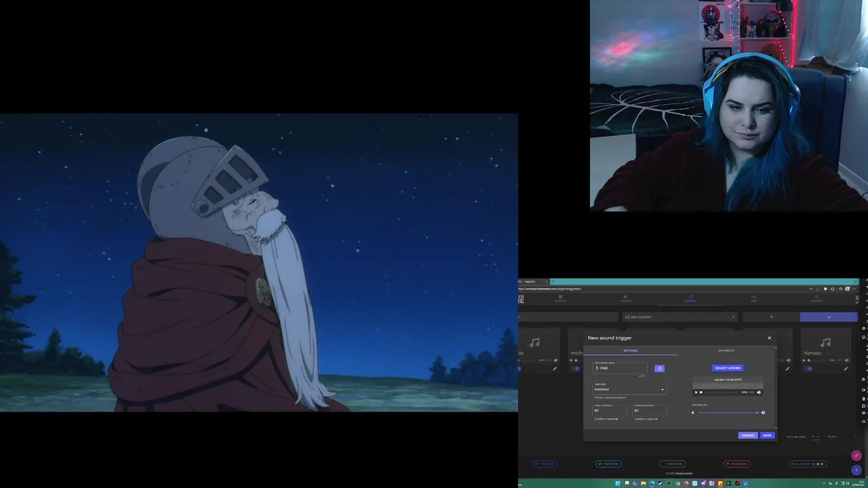Click the edit pencil just right of dialog
The height and width of the screenshot is (488, 868).
tap(787, 369)
